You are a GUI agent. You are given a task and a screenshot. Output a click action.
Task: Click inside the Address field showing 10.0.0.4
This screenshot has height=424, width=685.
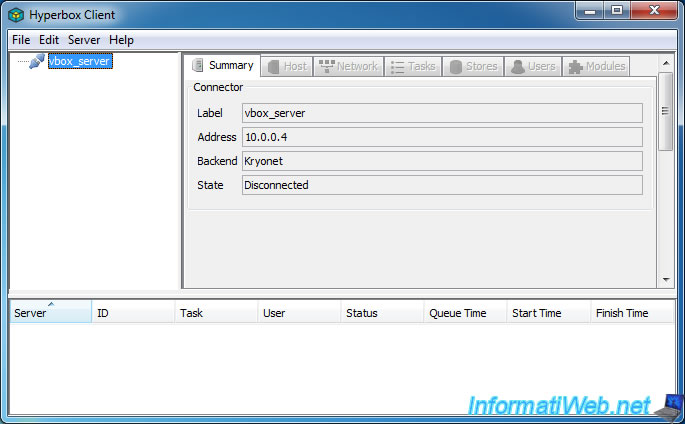[441, 137]
